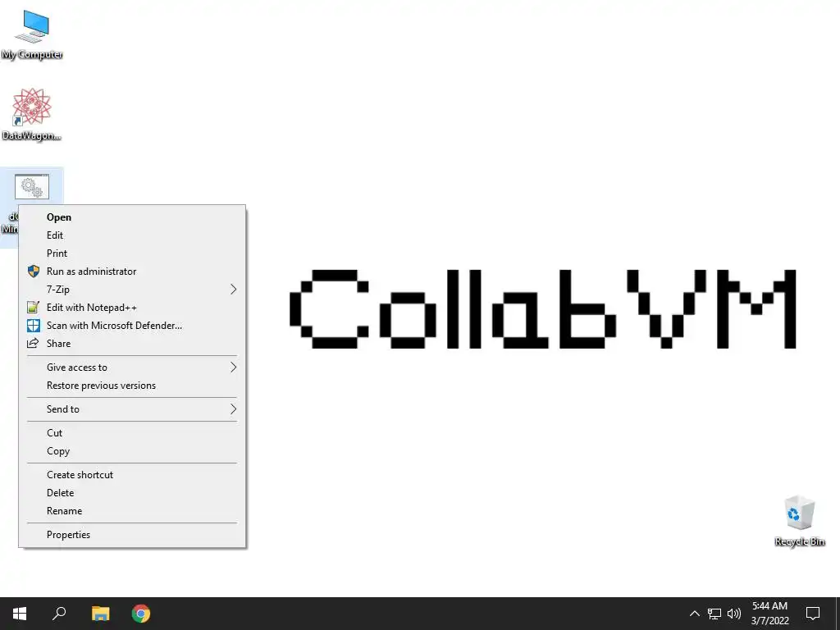Viewport: 840px width, 630px height.
Task: Click the Windows Start button
Action: (20, 614)
